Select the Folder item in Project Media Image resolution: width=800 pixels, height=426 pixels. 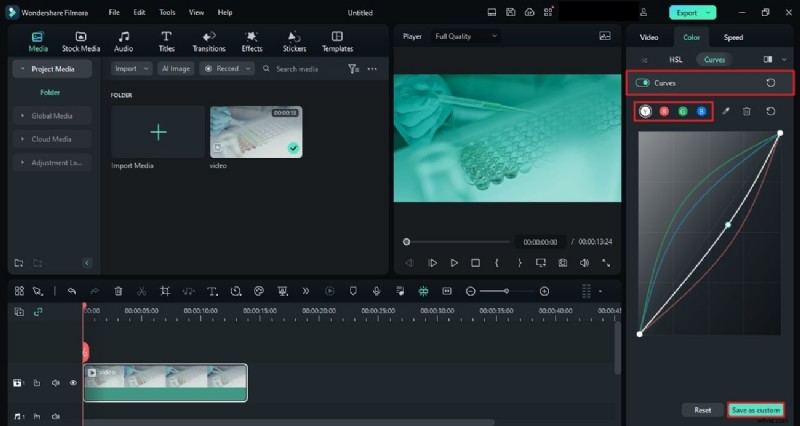coord(50,92)
